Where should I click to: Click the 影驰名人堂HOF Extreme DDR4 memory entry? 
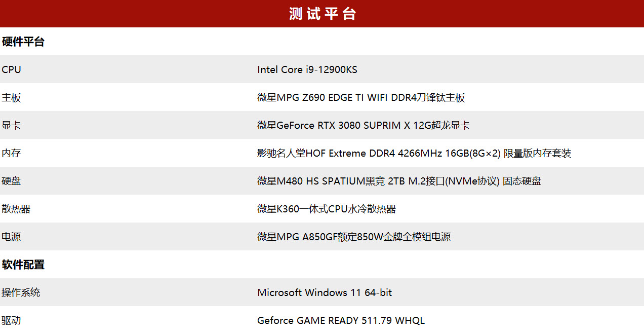pos(414,153)
